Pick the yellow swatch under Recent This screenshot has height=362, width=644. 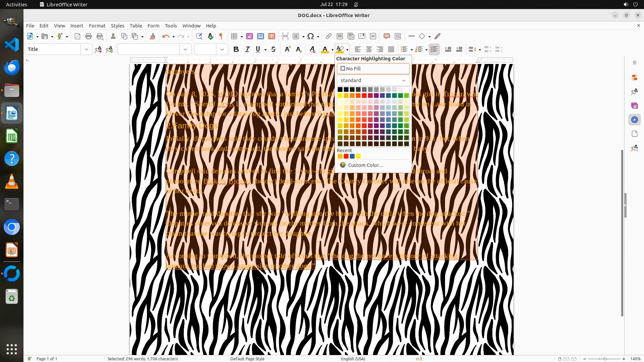click(x=358, y=156)
